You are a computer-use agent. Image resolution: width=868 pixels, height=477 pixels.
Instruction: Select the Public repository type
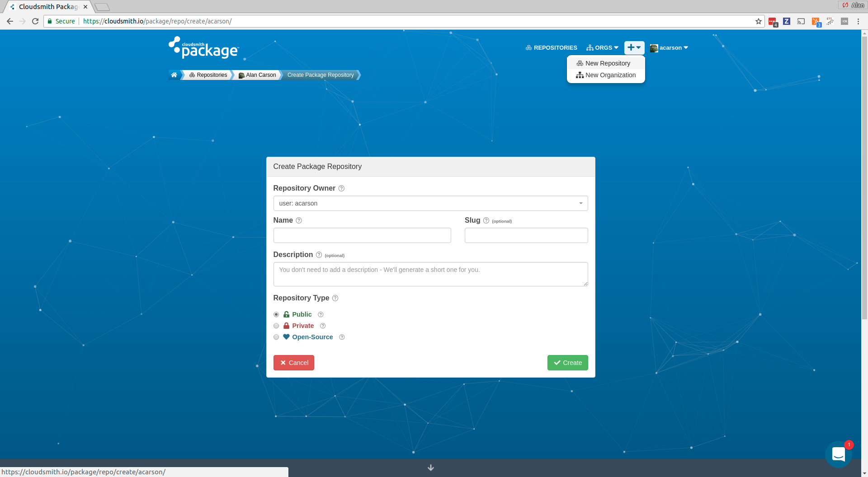coord(276,314)
